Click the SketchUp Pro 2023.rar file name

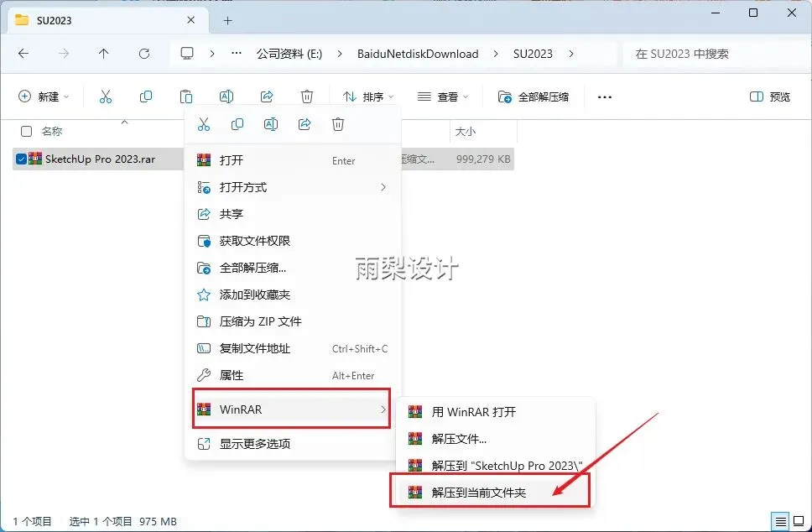click(x=100, y=159)
